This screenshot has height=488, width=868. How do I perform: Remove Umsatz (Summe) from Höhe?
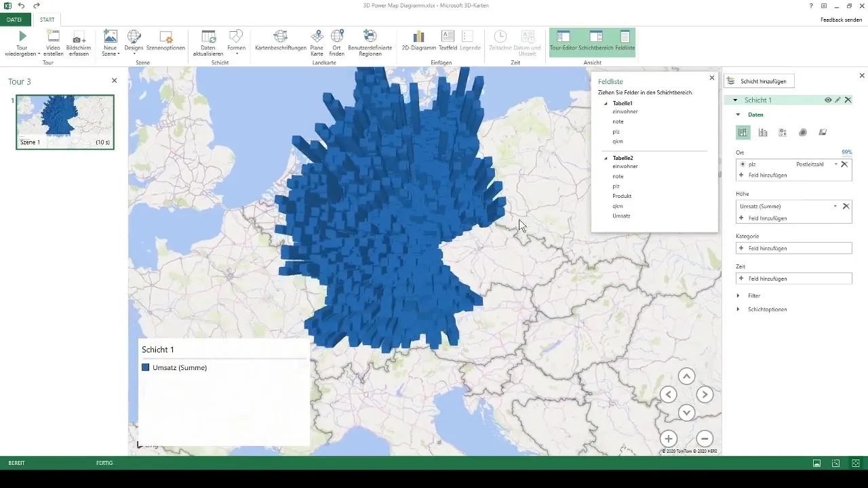[846, 206]
